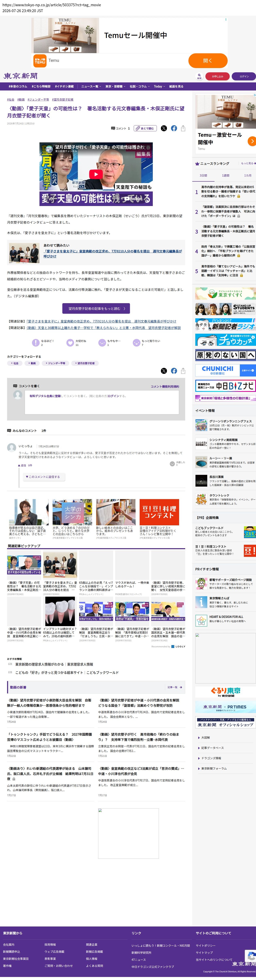Viewport: 256px width, 980px height.
Task: Click orange arrow on sidebar Temu ad
Action: click(251, 141)
